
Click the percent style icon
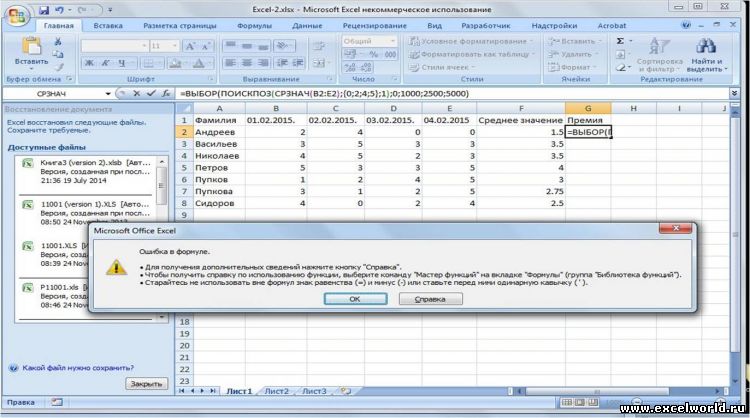pos(373,54)
